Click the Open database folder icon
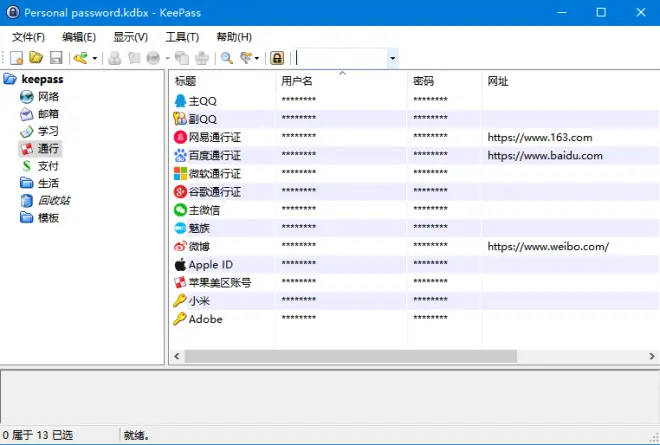660x445 pixels. click(x=36, y=58)
